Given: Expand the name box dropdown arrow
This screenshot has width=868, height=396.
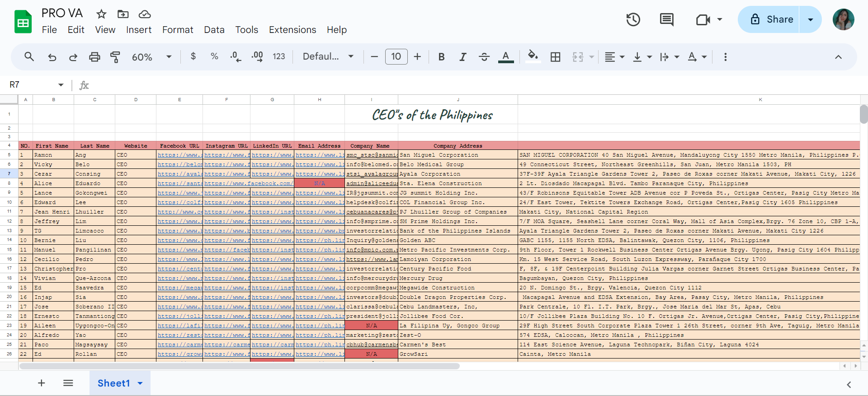Looking at the screenshot, I should click(x=61, y=85).
